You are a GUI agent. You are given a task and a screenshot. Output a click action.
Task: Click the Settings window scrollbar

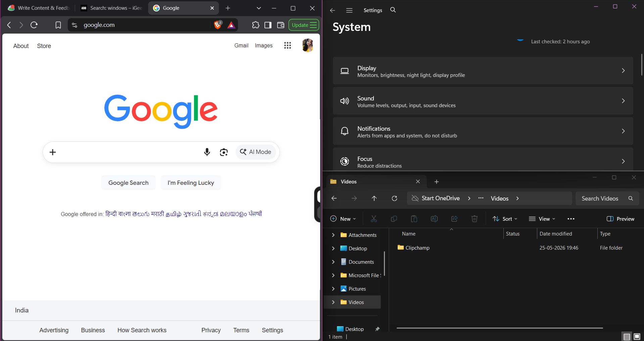(x=642, y=65)
